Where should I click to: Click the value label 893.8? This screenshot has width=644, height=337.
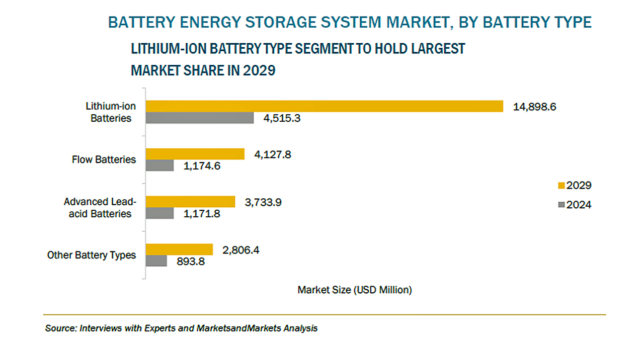pyautogui.click(x=190, y=262)
